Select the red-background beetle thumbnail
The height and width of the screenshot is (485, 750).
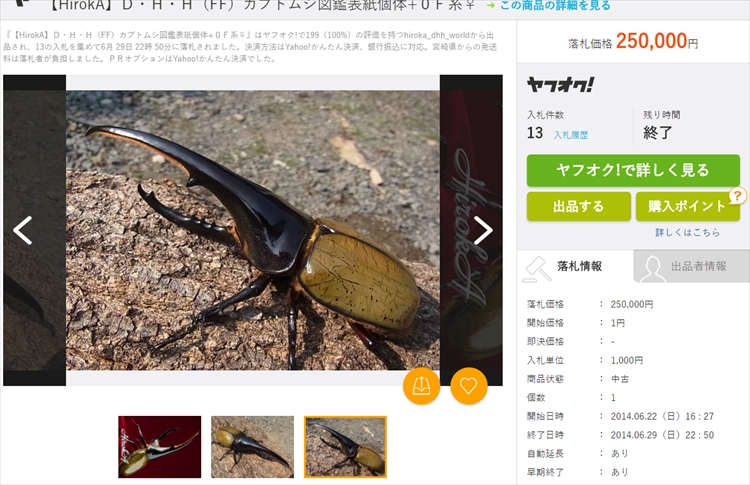click(x=160, y=447)
